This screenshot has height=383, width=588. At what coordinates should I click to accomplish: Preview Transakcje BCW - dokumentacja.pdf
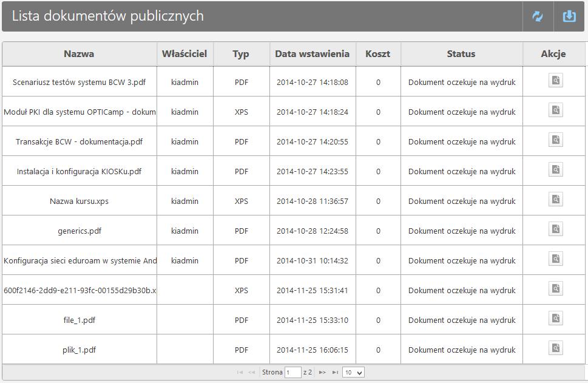[x=556, y=140]
